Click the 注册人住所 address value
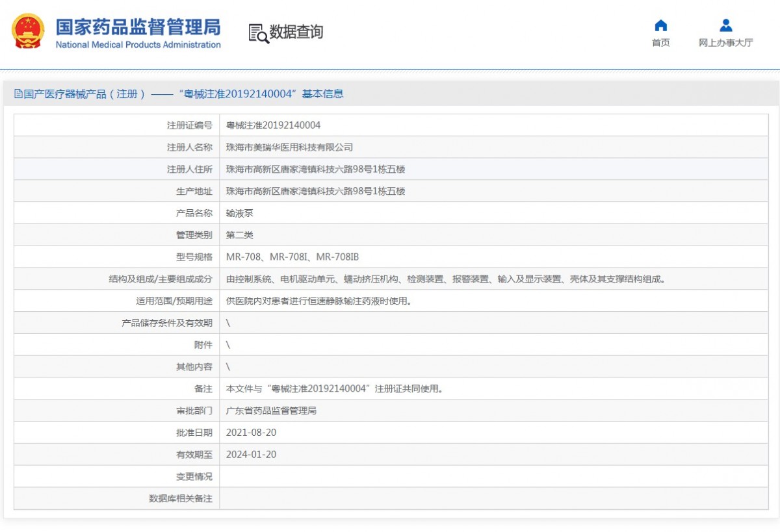This screenshot has height=532, width=780. [315, 170]
